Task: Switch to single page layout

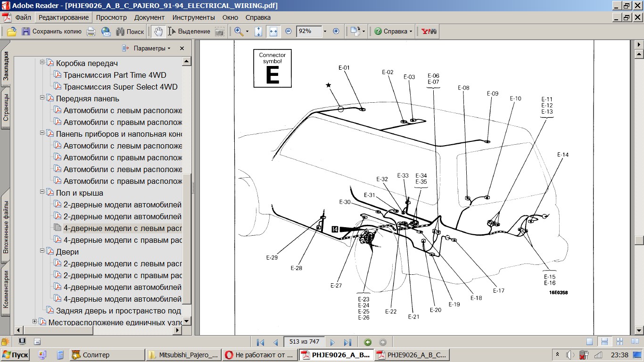Action: (x=589, y=342)
